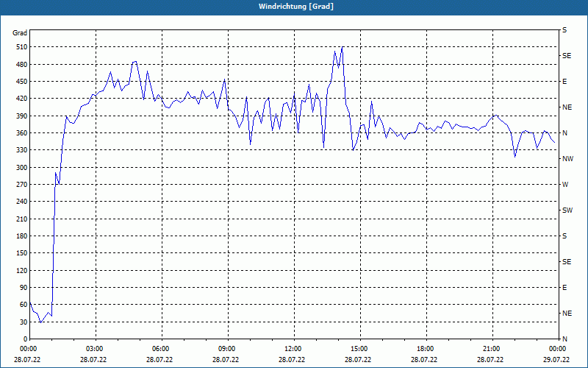Select the 120 left axis label
Screen dimensions: 588x368
point(22,270)
